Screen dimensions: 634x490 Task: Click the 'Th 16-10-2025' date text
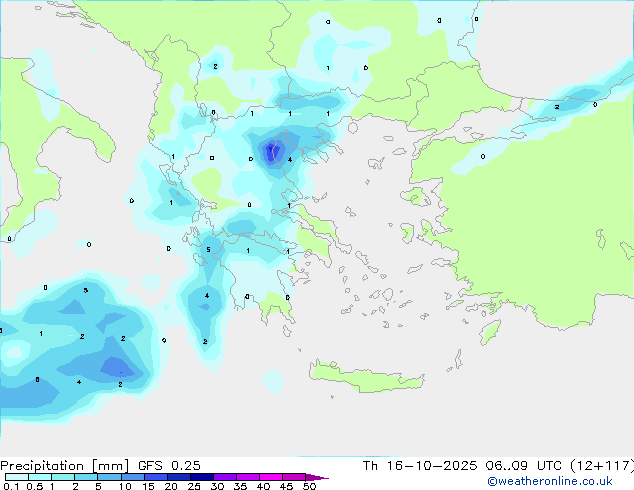click(x=420, y=466)
